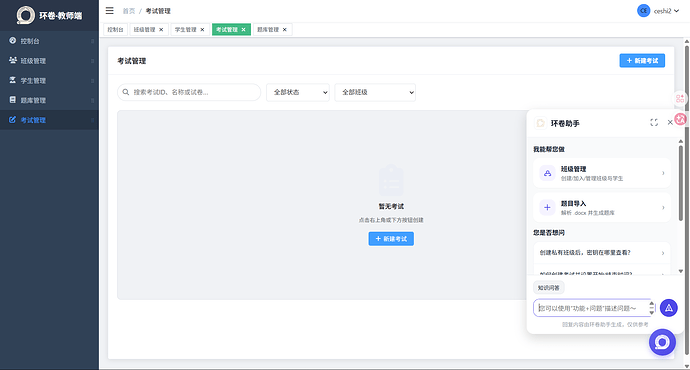The image size is (690, 370).
Task: Click the 我能帮您做 heading
Action: [549, 149]
